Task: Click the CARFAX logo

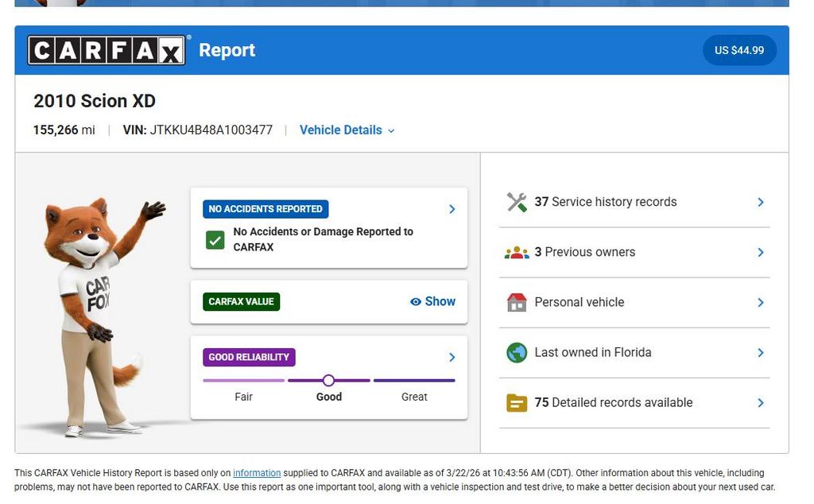Action: pyautogui.click(x=107, y=50)
